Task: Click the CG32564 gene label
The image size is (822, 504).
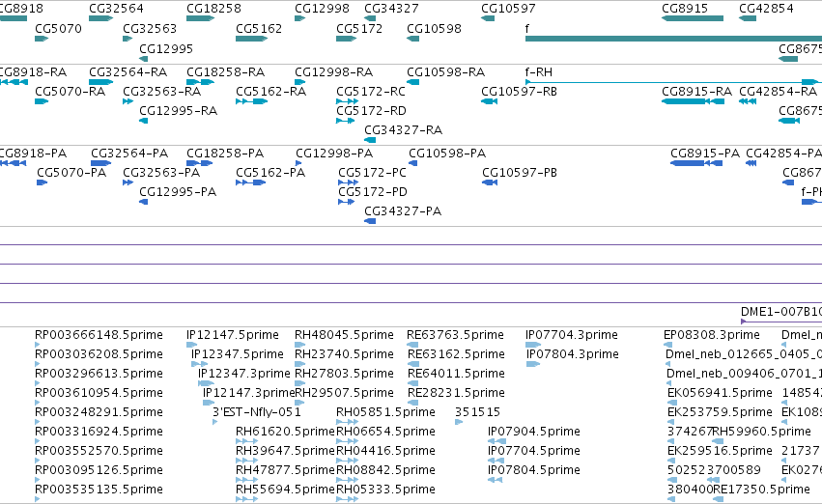Action: 116,9
